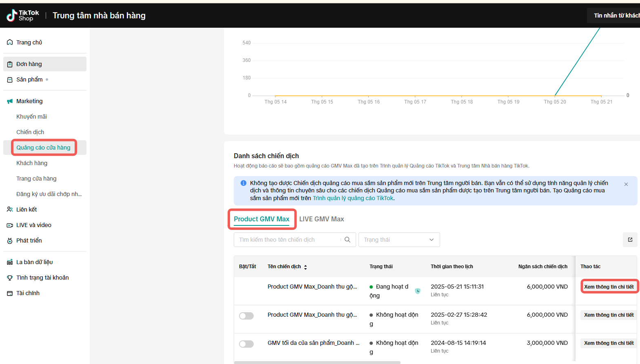Click the Trang chủ home icon
640x364 pixels.
10,42
